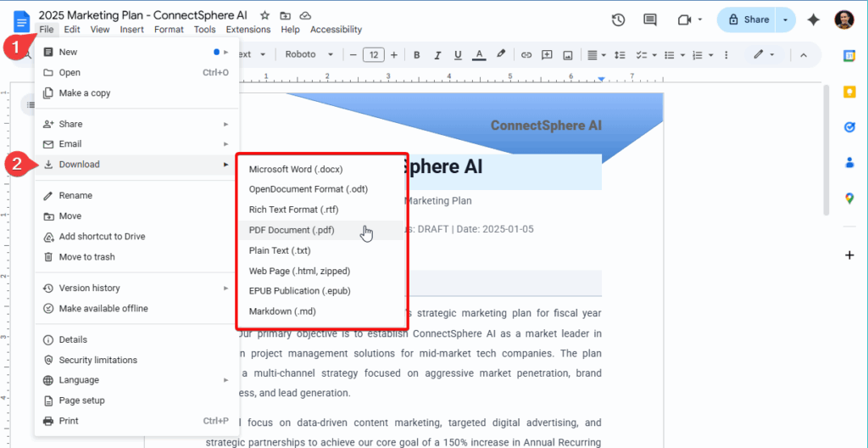
Task: Click the font size field showing 12
Action: [374, 55]
